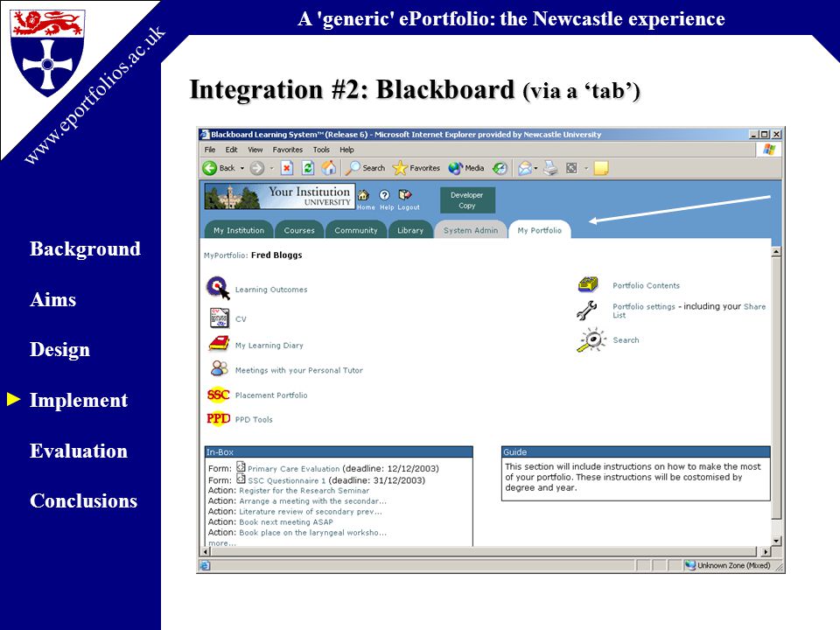Open the Search magnifier in the IE toolbar
840x630 pixels.
(353, 168)
